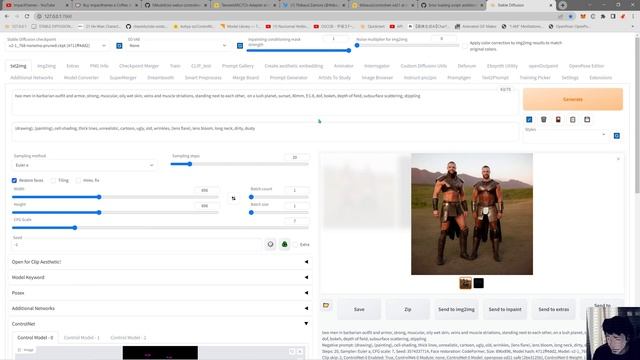Click into the positive prompt text box
This screenshot has height=360, width=640.
[x=265, y=102]
